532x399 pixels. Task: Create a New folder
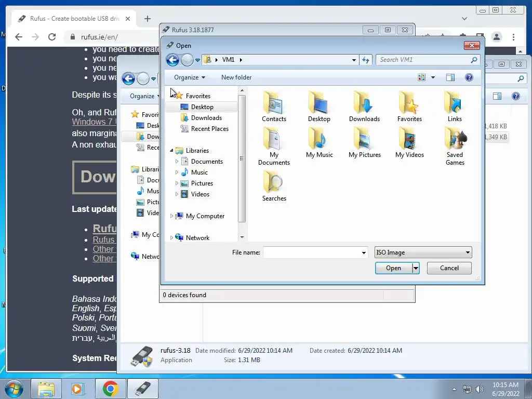[236, 77]
